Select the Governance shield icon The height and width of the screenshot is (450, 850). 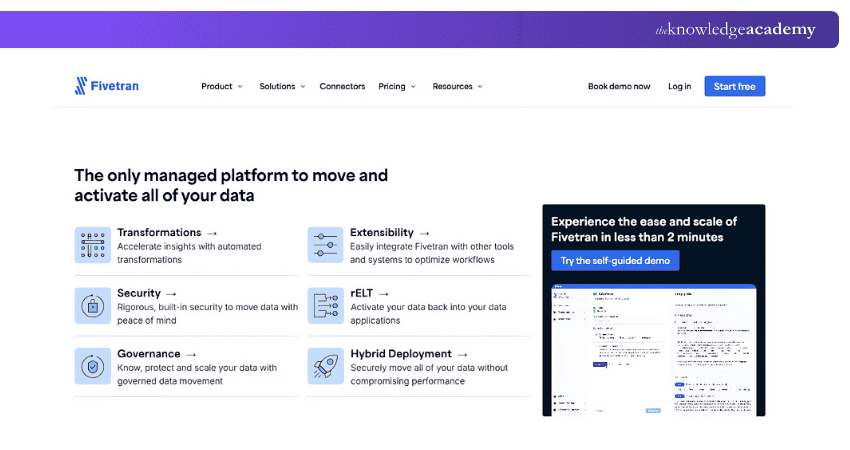(x=93, y=367)
